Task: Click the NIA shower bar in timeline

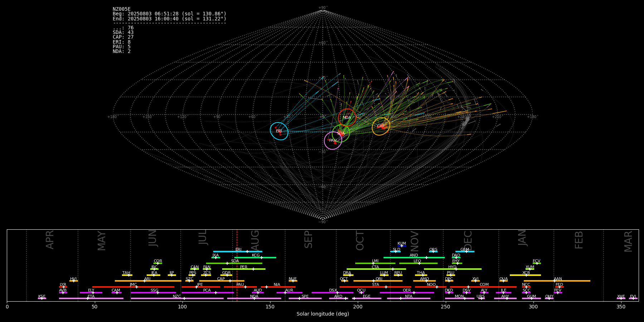Action: coord(278,287)
